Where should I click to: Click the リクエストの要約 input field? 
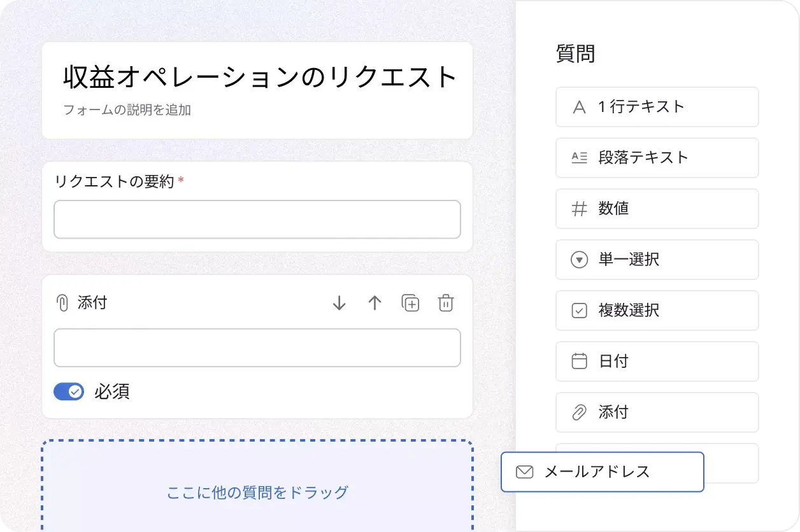click(x=257, y=220)
